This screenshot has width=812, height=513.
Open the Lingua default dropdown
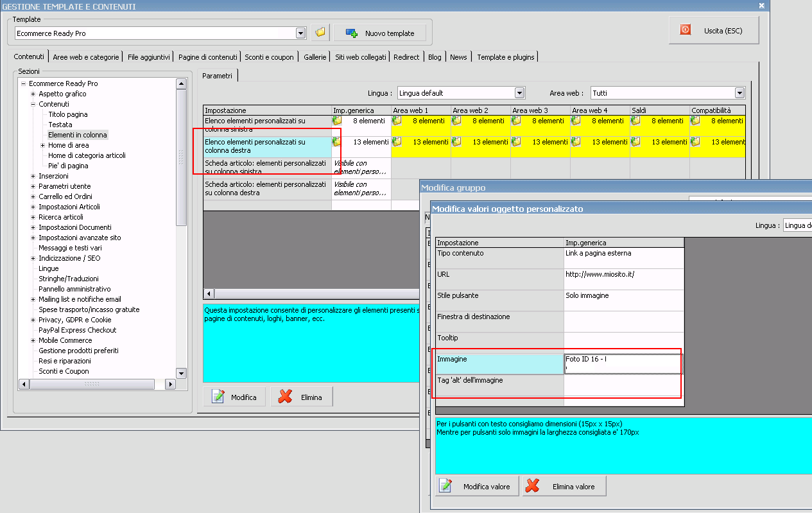point(519,93)
